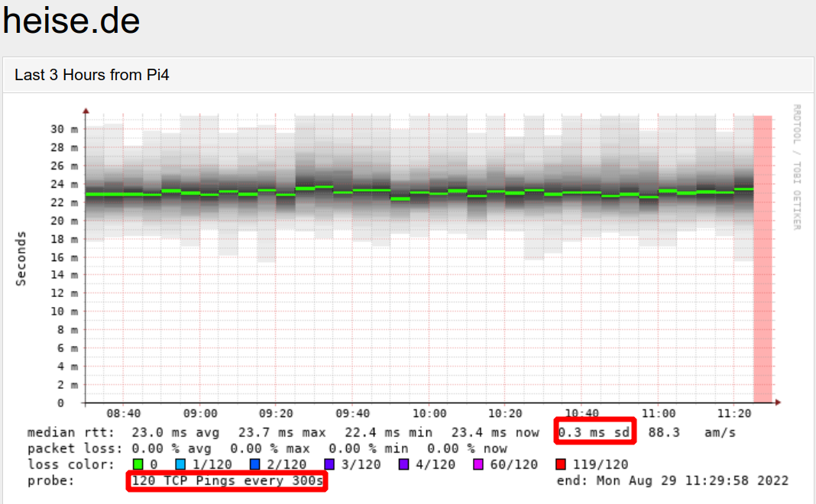Select the '09:20' time axis label

point(276,413)
